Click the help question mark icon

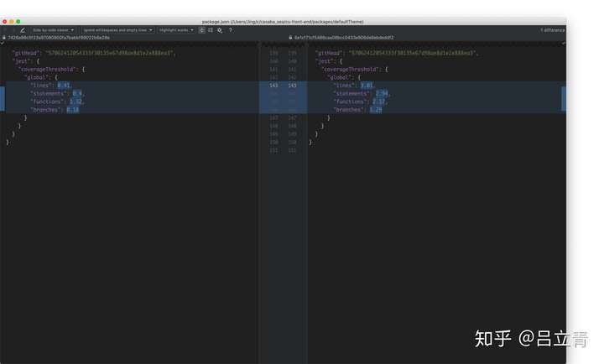231,30
